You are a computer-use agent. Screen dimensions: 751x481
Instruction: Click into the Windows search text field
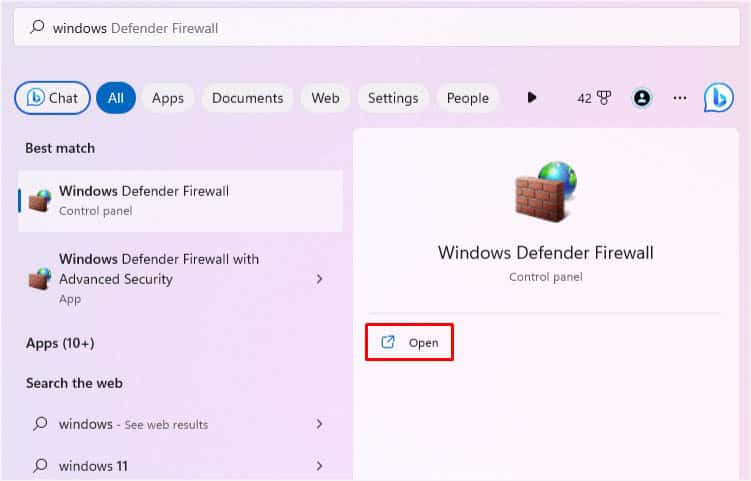[376, 27]
